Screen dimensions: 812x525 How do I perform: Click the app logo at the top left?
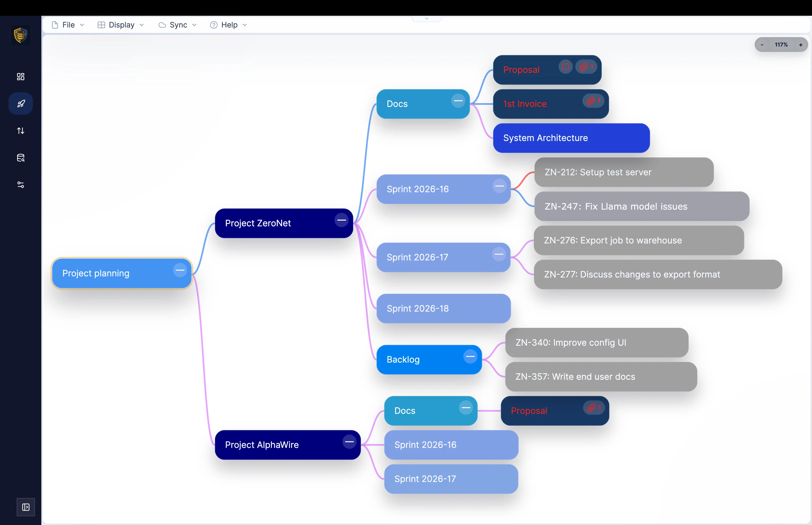[x=20, y=35]
